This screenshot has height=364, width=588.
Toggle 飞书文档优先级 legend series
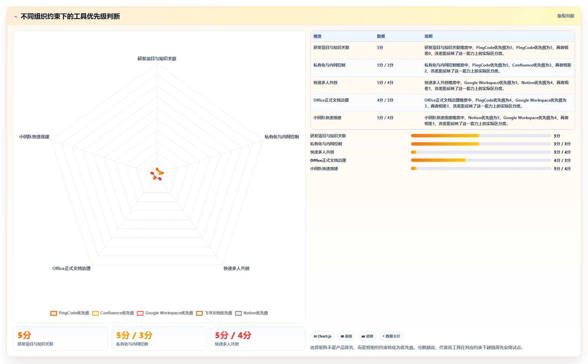(x=214, y=313)
